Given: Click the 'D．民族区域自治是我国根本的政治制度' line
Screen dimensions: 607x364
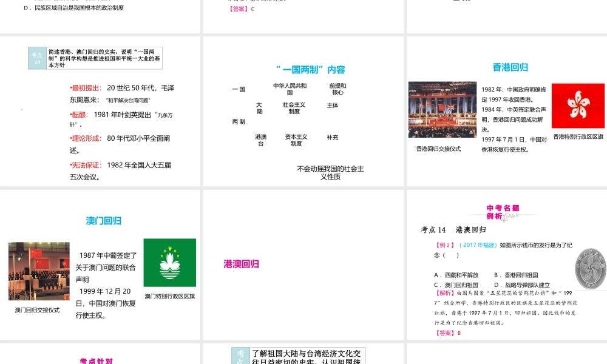Looking at the screenshot, I should point(74,8).
